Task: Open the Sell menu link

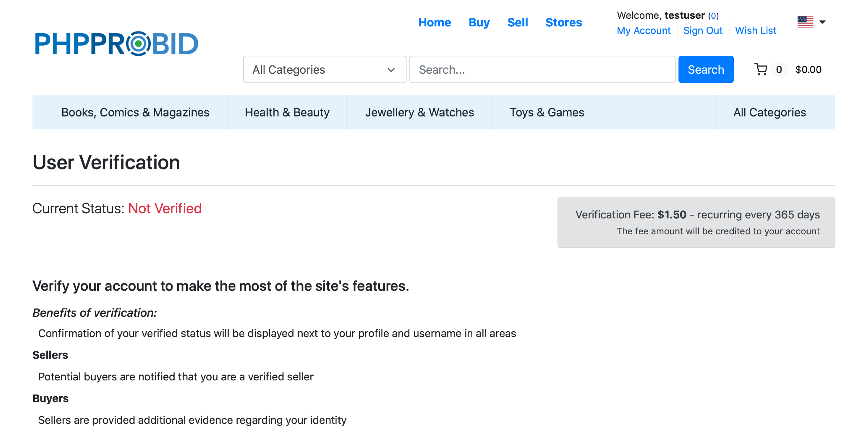Action: click(518, 22)
